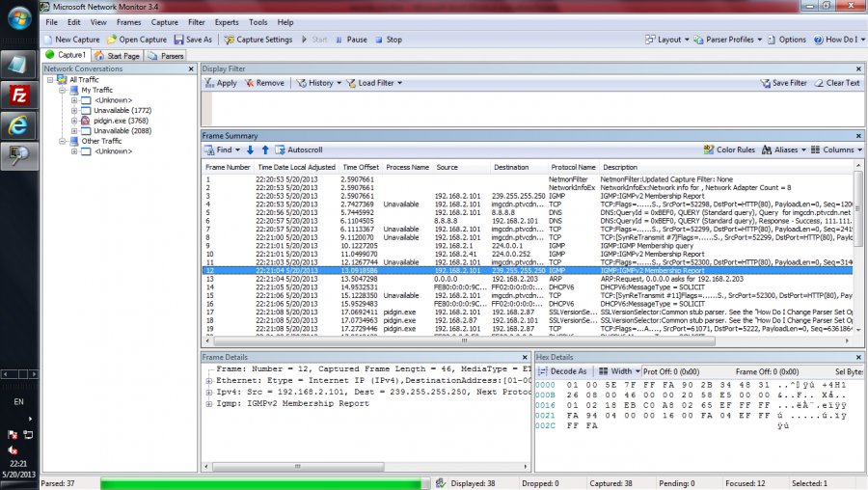Select pidgin.exe (3768) in conversations
Viewport: 868px width, 490px height.
click(x=121, y=121)
